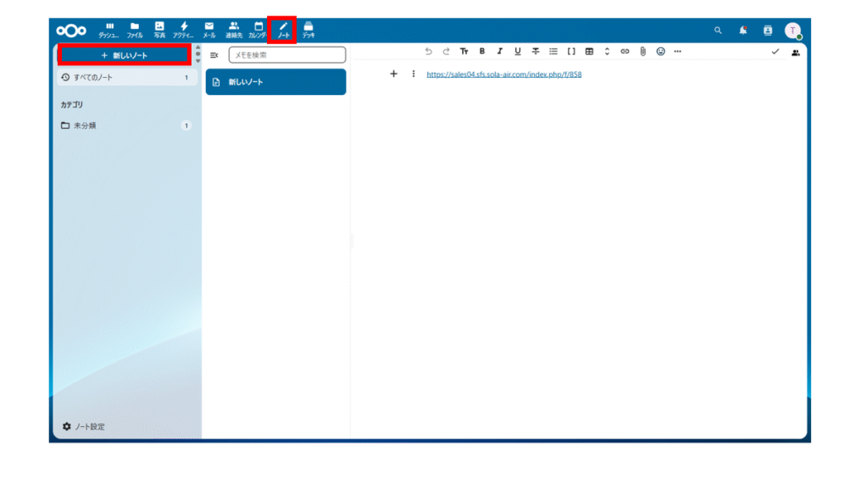Click the search magnifier in header
Viewport: 868px width, 483px height.
(718, 31)
